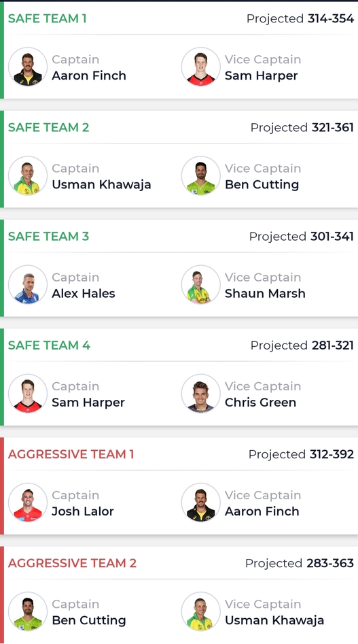Select the Aggressive Team 2 heading
Image resolution: width=358 pixels, height=644 pixels.
[72, 563]
